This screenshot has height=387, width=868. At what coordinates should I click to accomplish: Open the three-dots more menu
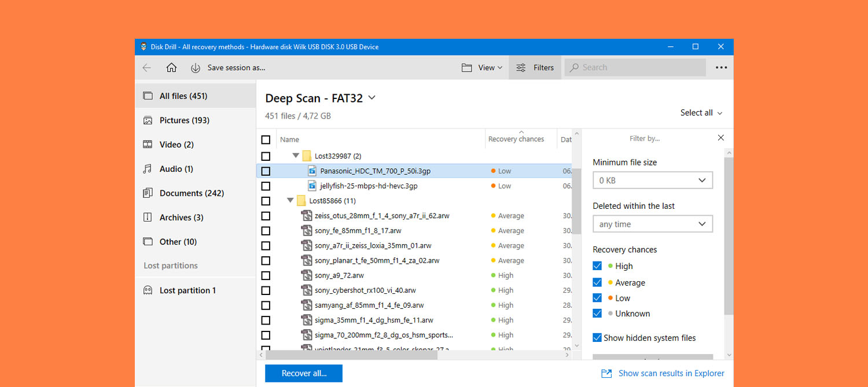point(721,68)
